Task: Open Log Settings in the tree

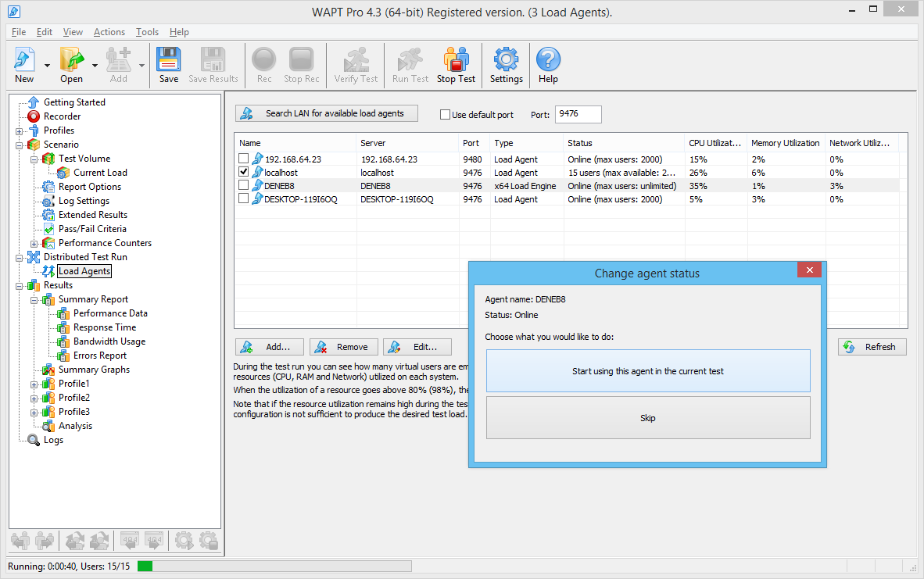Action: coord(84,201)
